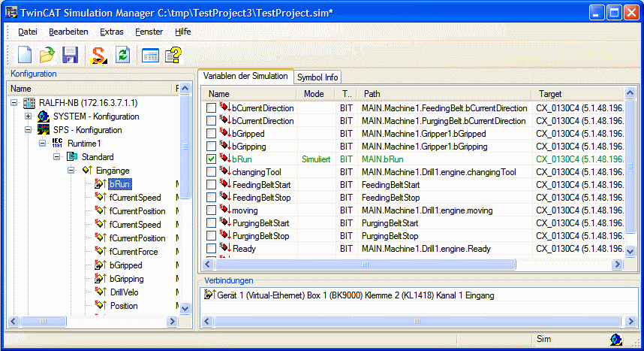Sort by Path column header
644x351 pixels.
pos(444,94)
